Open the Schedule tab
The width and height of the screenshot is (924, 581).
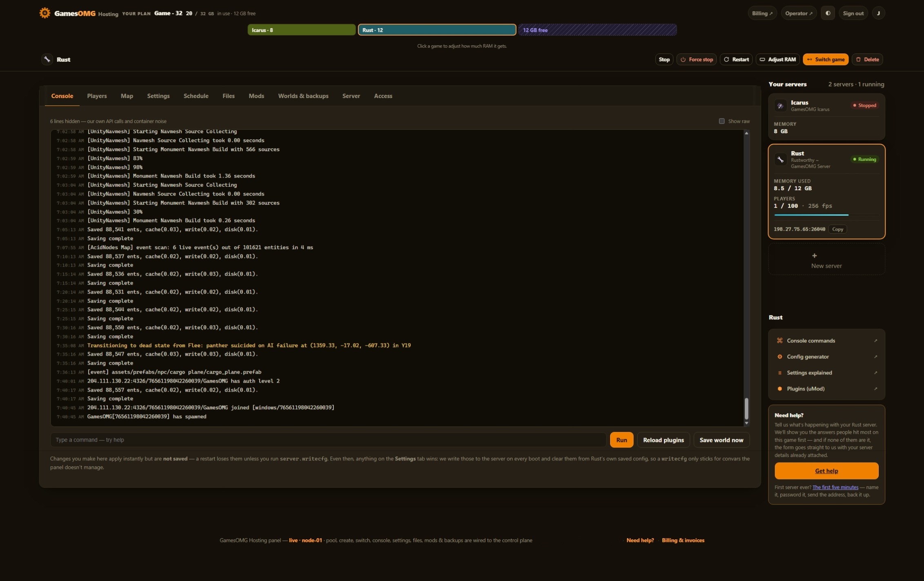196,96
